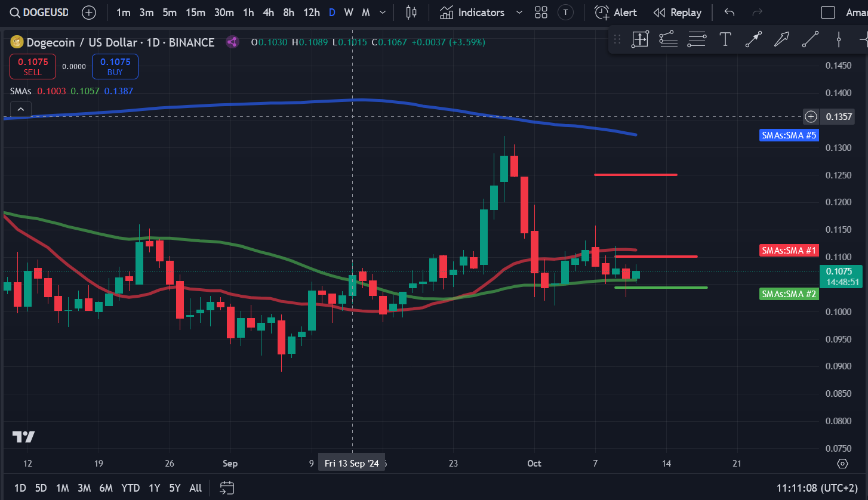868x500 pixels.
Task: Expand the Indicators favorites dropdown arrow
Action: [519, 13]
